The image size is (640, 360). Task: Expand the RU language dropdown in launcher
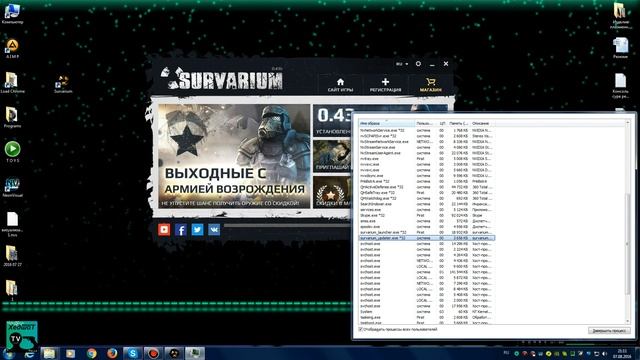(x=402, y=64)
